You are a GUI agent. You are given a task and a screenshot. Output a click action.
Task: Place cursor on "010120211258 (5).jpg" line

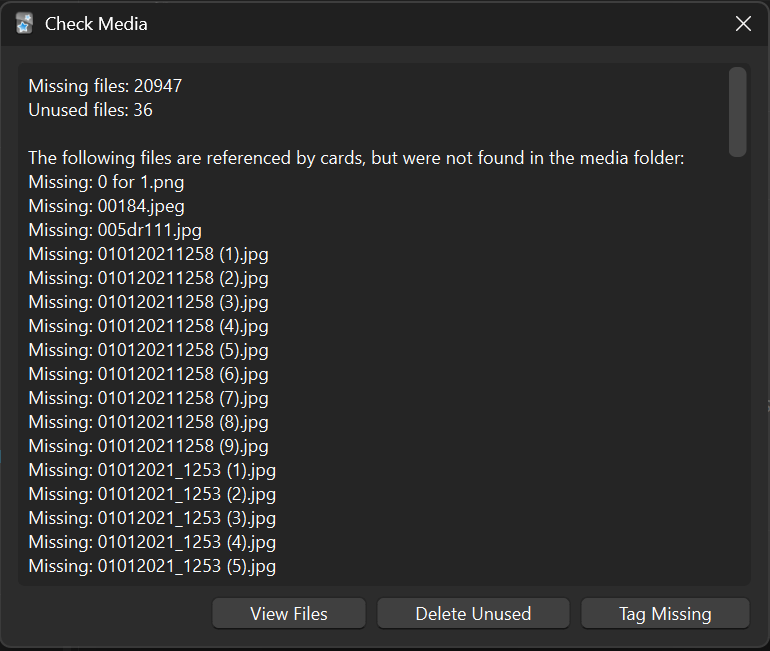click(148, 350)
